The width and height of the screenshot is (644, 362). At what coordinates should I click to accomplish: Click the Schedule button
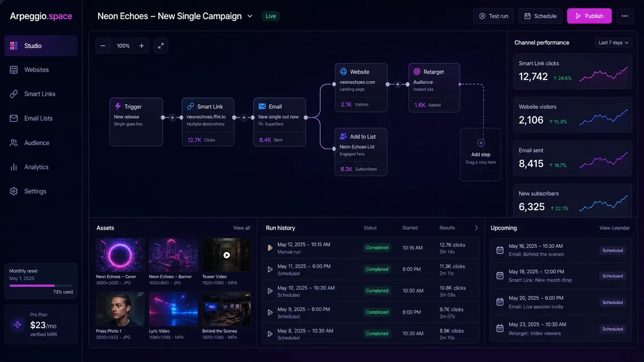(x=540, y=16)
